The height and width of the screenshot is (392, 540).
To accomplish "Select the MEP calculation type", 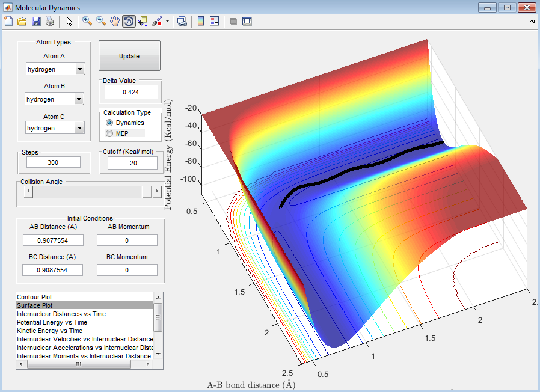I will (x=109, y=133).
